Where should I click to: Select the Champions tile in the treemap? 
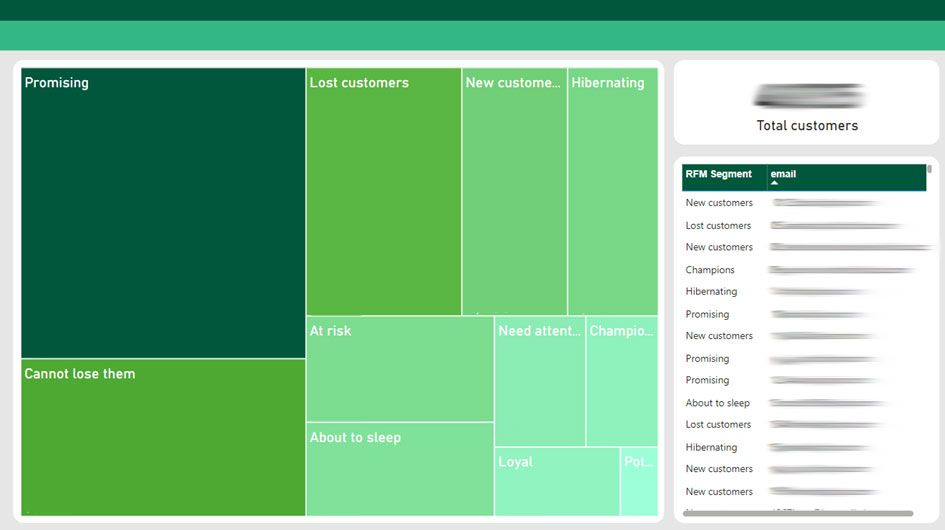pyautogui.click(x=621, y=381)
